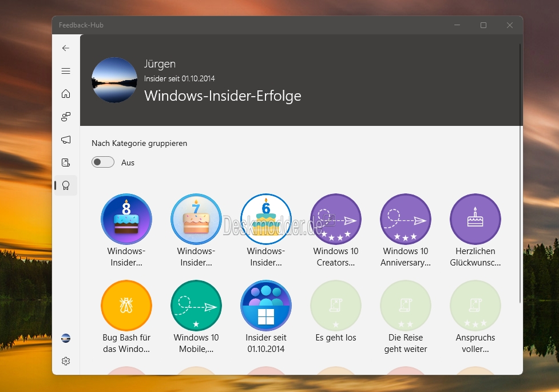Click the small account avatar in sidebar

pyautogui.click(x=66, y=338)
